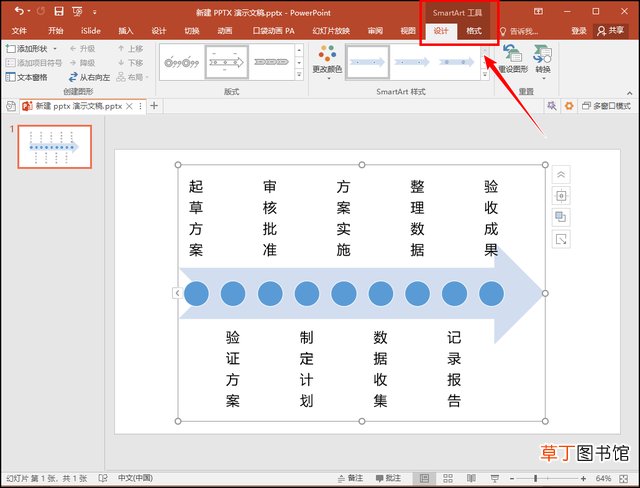This screenshot has width=640, height=488.
Task: Open the document tab's three-dot menu
Action: pyautogui.click(x=140, y=106)
